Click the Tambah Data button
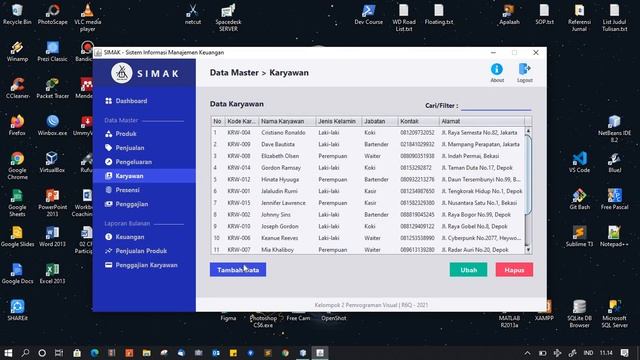The image size is (640, 360). point(238,270)
